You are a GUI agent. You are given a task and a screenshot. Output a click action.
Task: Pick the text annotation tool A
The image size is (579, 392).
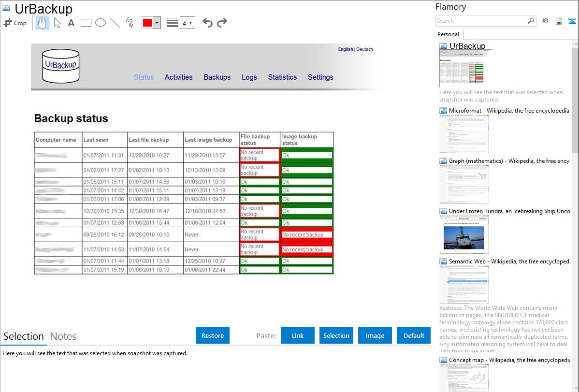(71, 23)
